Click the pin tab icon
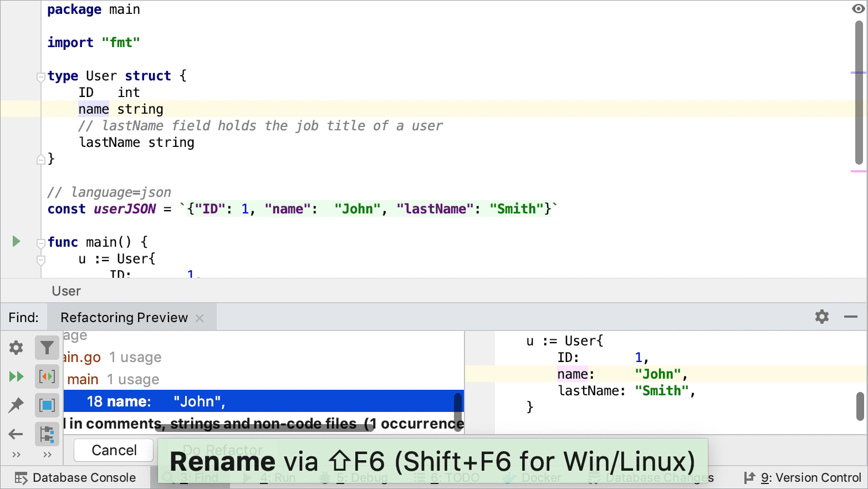This screenshot has height=489, width=868. click(x=16, y=405)
